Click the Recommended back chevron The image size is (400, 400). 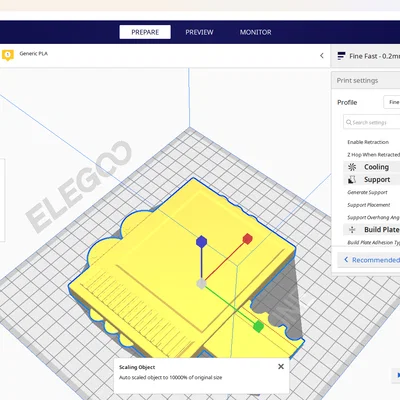[x=346, y=260]
